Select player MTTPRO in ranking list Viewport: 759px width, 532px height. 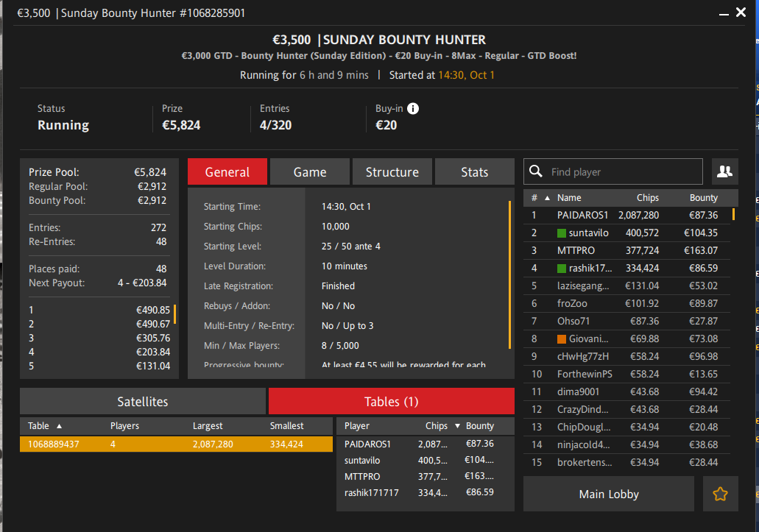tap(626, 250)
